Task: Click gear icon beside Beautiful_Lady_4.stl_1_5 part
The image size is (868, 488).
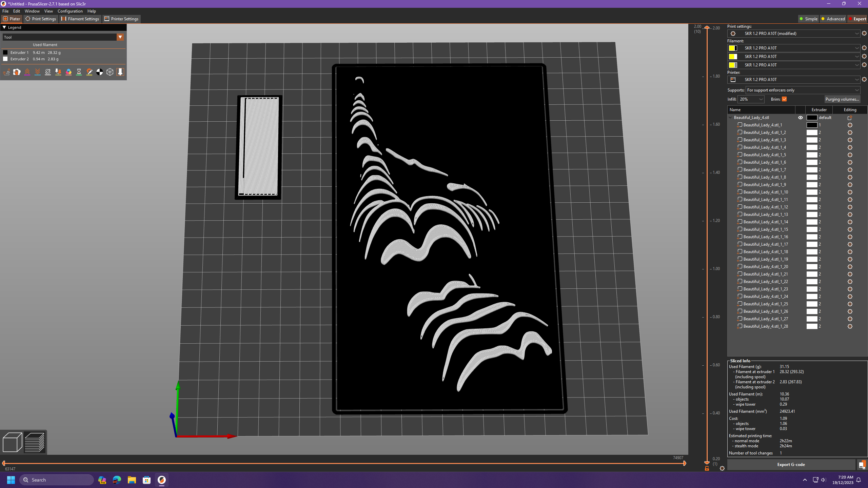Action: tap(850, 155)
